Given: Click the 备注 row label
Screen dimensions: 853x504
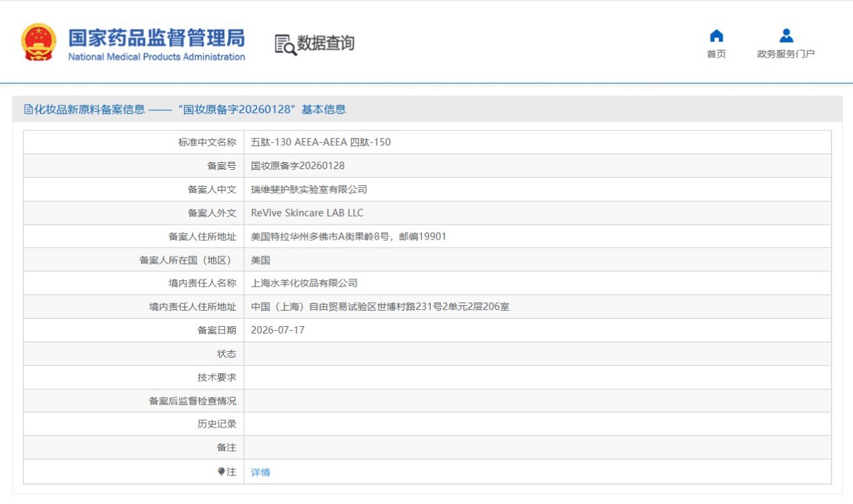Looking at the screenshot, I should click(227, 447).
